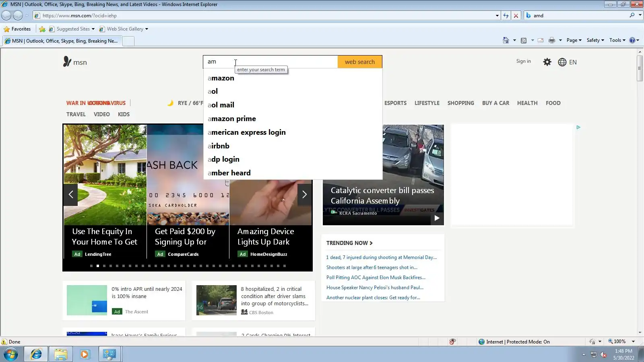The image size is (644, 362).
Task: Expand the Web Slice Gallery dropdown
Action: 147,29
